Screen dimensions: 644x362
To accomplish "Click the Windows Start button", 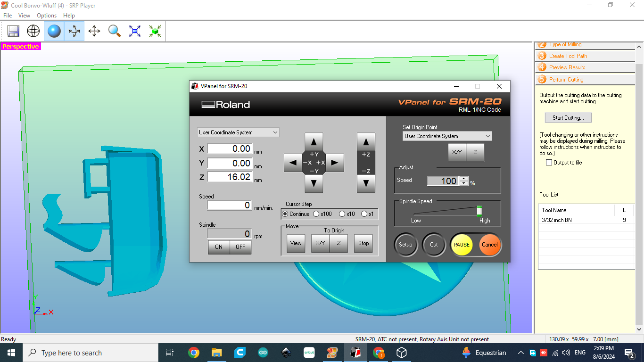I will tap(11, 353).
